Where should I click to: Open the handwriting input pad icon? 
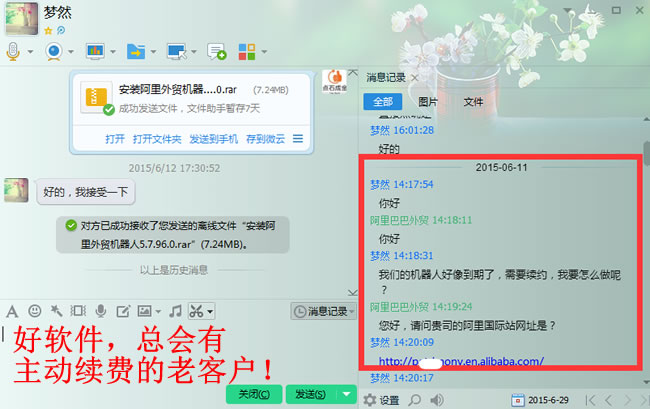(x=123, y=311)
